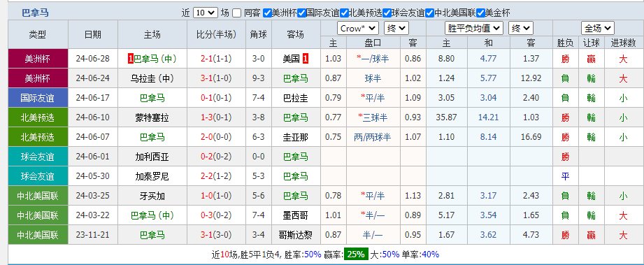Click the 巴拿马 team title
Viewport: 644px width, 265px height.
point(35,13)
